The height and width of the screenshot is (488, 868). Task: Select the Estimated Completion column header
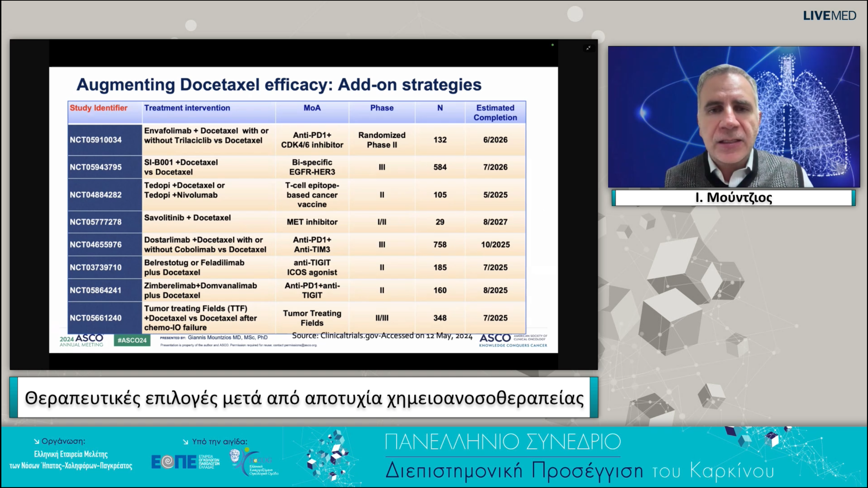495,113
